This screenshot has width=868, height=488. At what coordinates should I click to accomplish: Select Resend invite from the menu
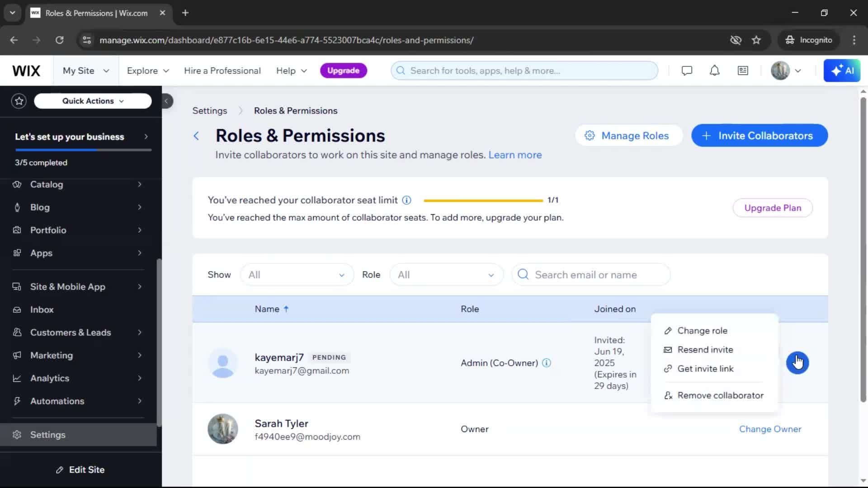coord(714,350)
